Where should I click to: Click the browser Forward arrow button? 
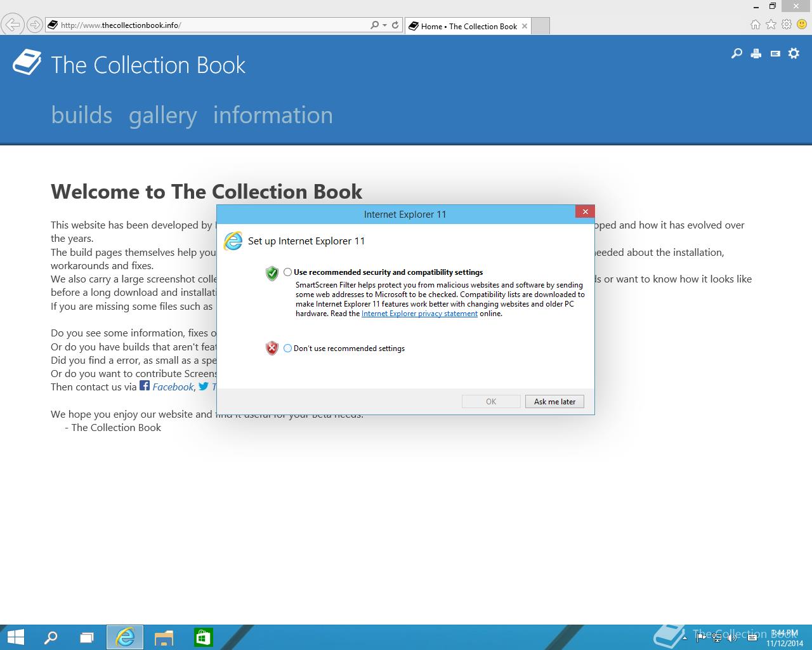(x=35, y=25)
